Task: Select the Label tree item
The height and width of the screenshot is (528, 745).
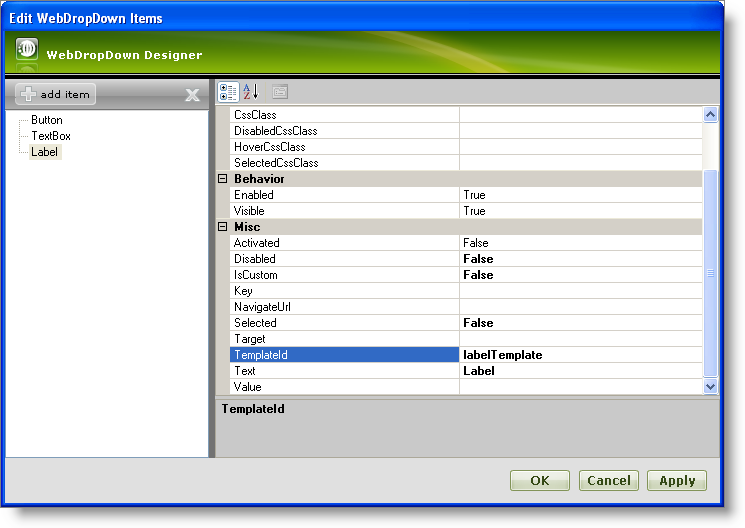Action: [x=45, y=152]
